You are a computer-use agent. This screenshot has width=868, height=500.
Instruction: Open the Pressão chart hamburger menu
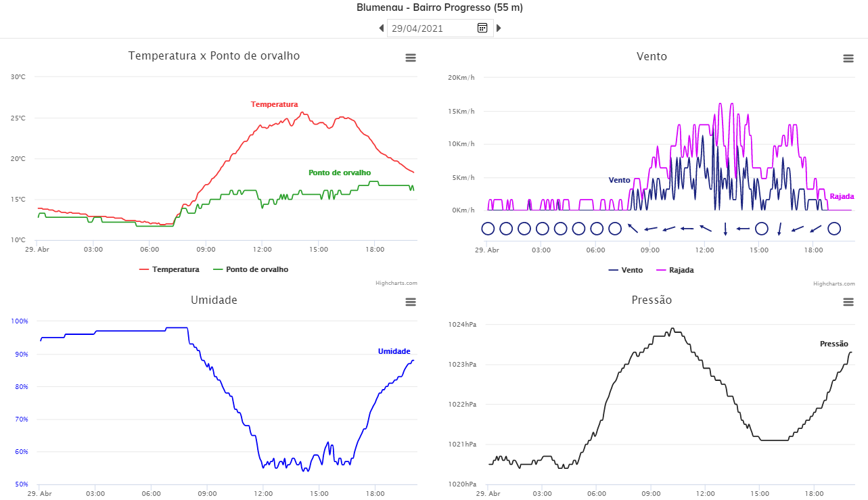click(x=848, y=302)
